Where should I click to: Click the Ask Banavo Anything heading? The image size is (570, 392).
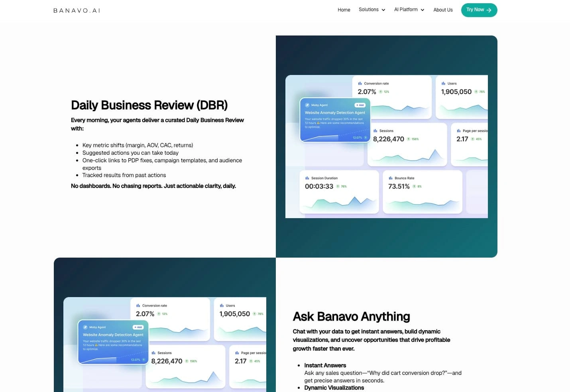pyautogui.click(x=352, y=317)
